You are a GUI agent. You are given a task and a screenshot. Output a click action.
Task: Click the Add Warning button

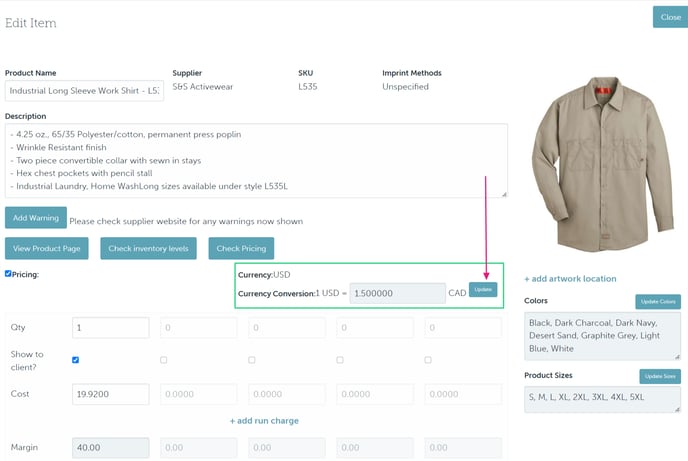pos(35,219)
